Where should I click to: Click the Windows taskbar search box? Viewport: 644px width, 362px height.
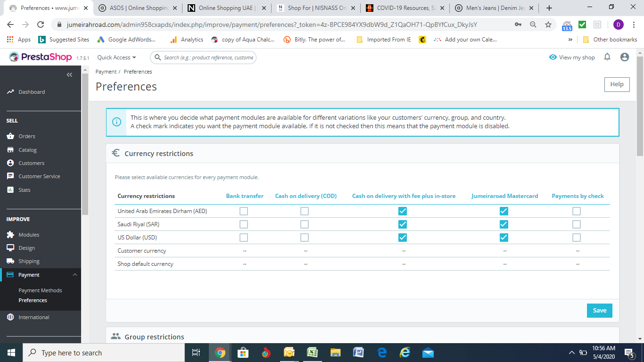coord(104,353)
